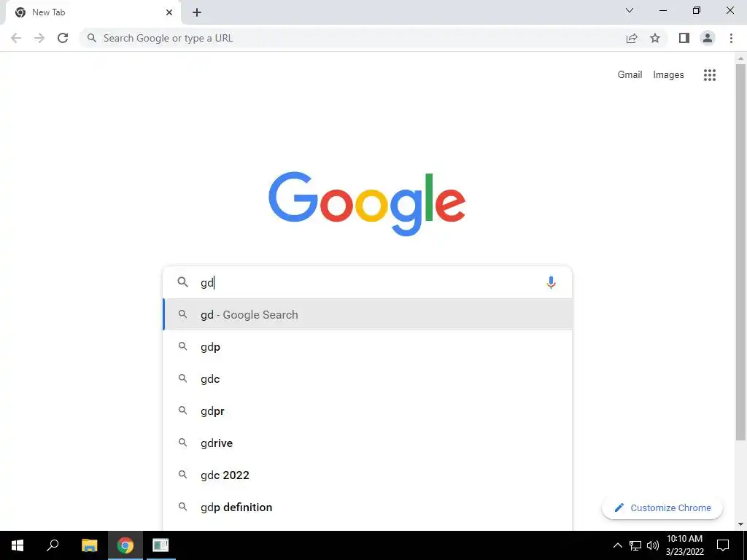Viewport: 747px width, 560px height.
Task: Toggle the side panel icon
Action: tap(684, 38)
